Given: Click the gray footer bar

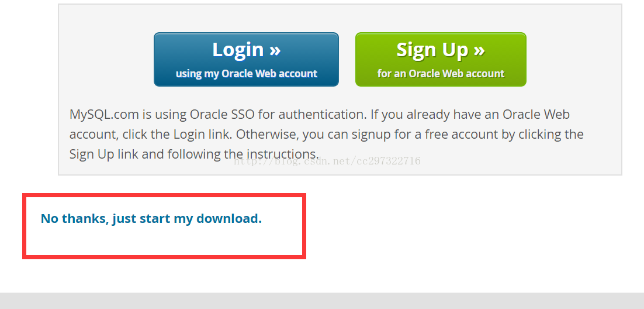Looking at the screenshot, I should 322,301.
